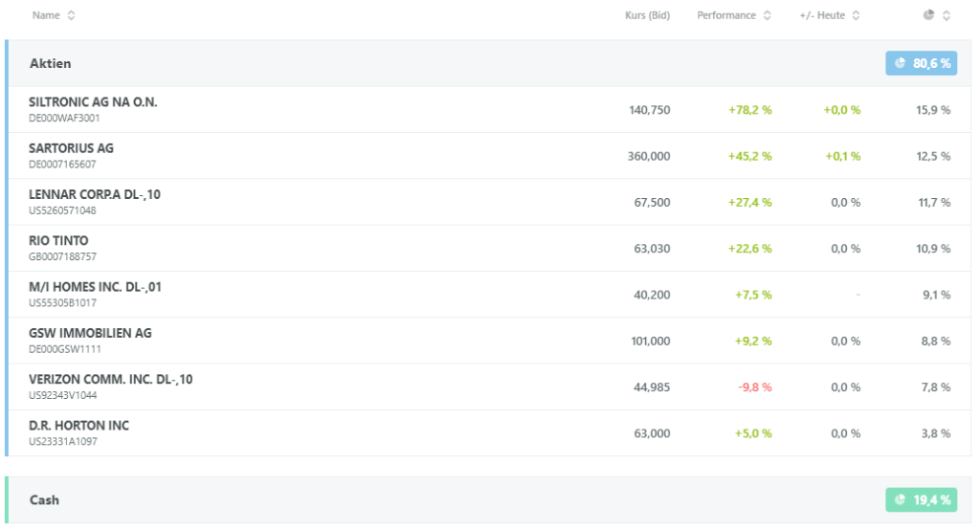This screenshot has height=530, width=980.
Task: Select ISIN DE000GSW1111 text
Action: pyautogui.click(x=64, y=349)
